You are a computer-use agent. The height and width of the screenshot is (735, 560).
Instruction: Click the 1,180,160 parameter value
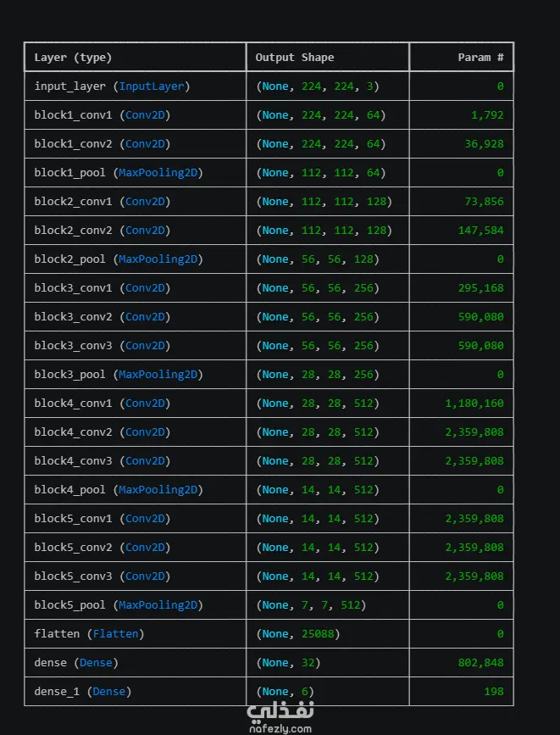(474, 404)
